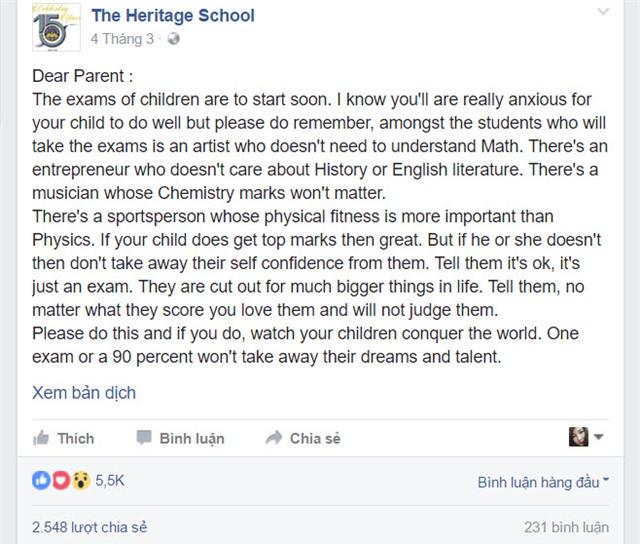
Task: Open comment box via Bình luận
Action: 180,438
